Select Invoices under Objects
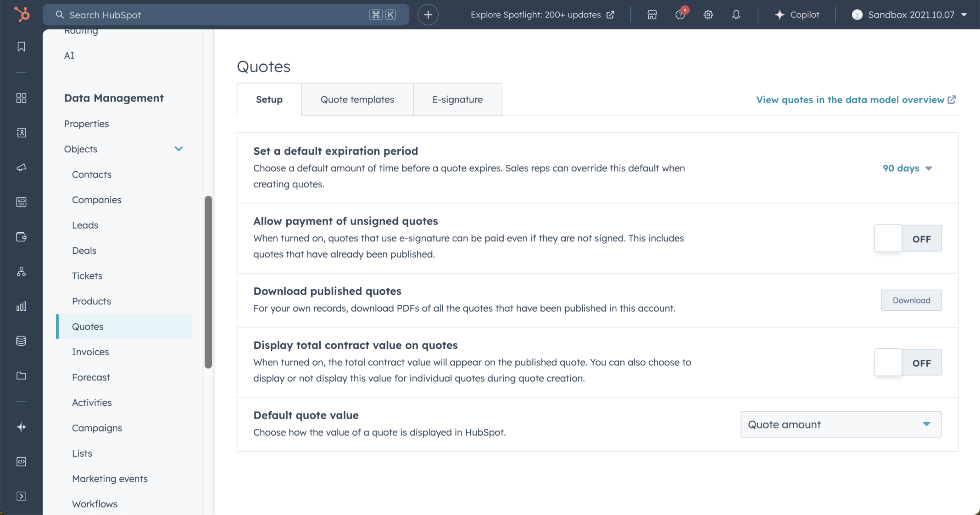This screenshot has height=515, width=980. point(90,352)
